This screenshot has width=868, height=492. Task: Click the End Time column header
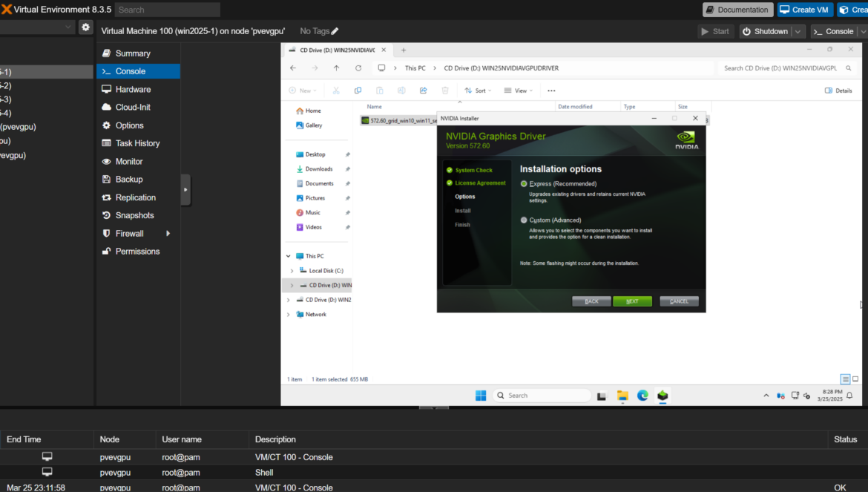tap(24, 439)
